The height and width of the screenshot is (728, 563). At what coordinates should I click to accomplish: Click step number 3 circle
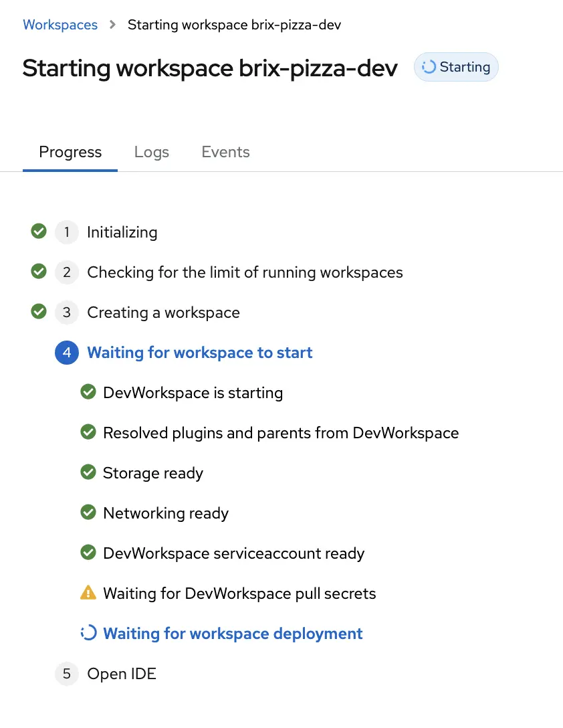point(67,312)
